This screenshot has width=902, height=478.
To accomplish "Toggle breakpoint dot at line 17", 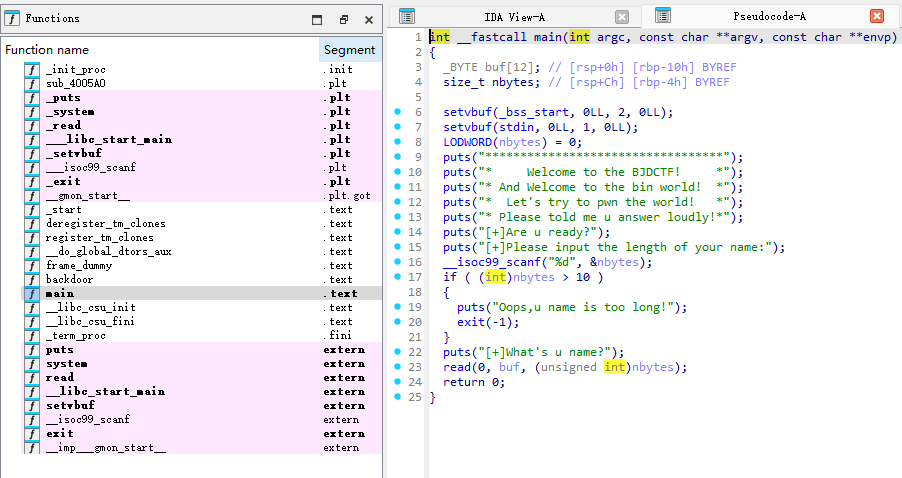I will (398, 277).
